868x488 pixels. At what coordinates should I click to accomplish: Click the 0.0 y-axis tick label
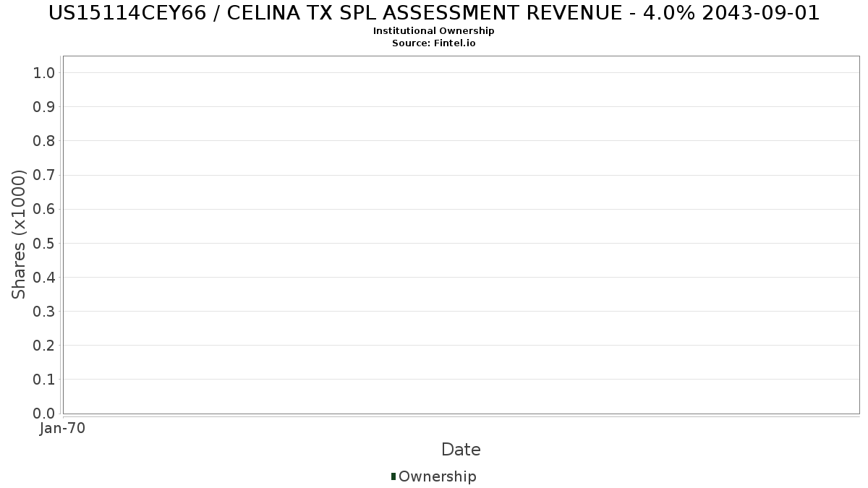[44, 413]
